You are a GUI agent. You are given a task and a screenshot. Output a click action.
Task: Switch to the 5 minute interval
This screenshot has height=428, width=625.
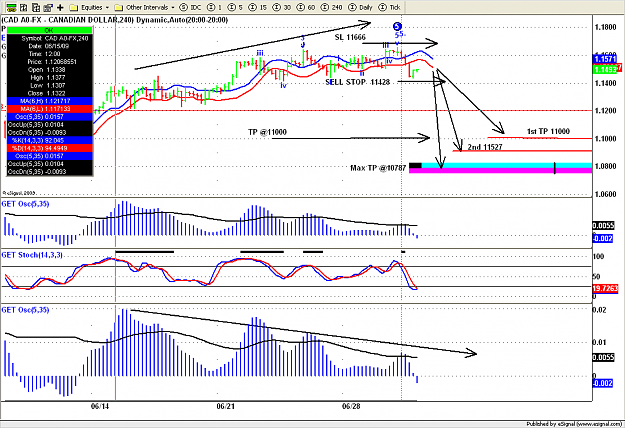[235, 7]
